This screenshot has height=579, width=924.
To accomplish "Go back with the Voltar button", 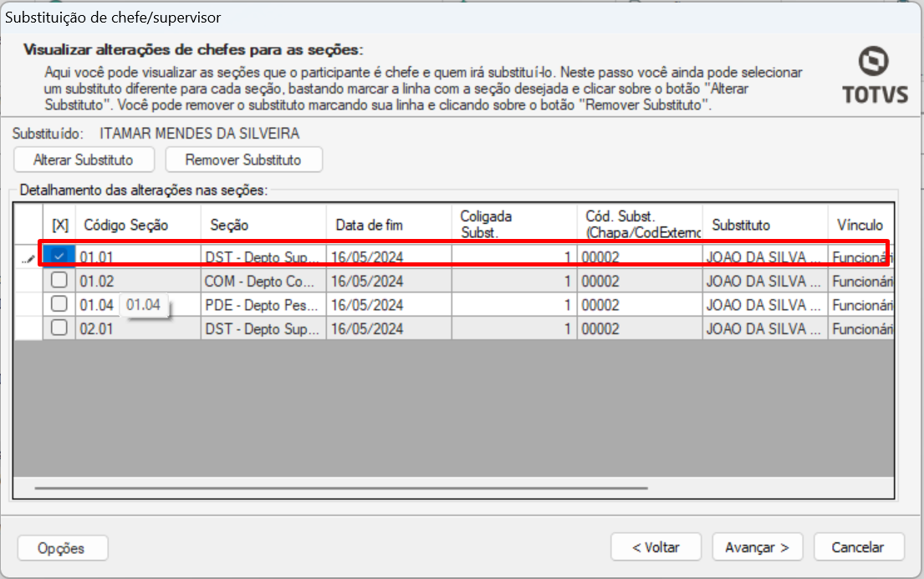I will (x=656, y=547).
